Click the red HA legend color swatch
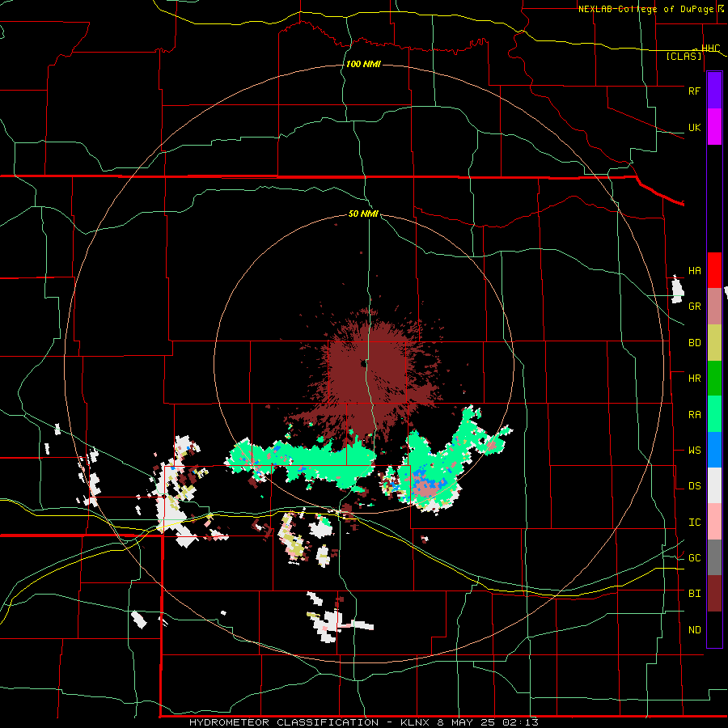The height and width of the screenshot is (728, 728). click(714, 270)
